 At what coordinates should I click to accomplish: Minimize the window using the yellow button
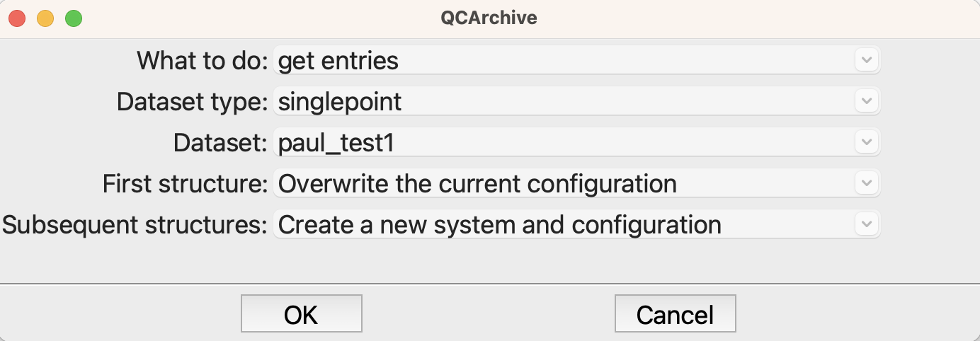point(45,18)
